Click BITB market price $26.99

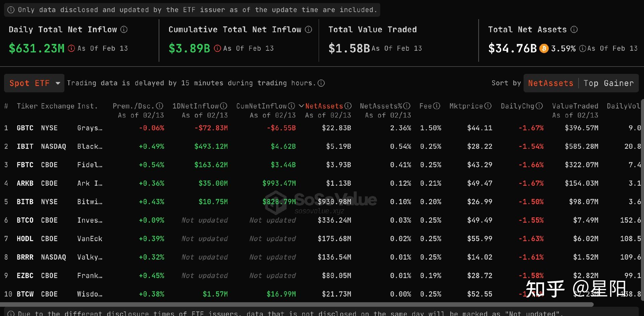pyautogui.click(x=480, y=202)
